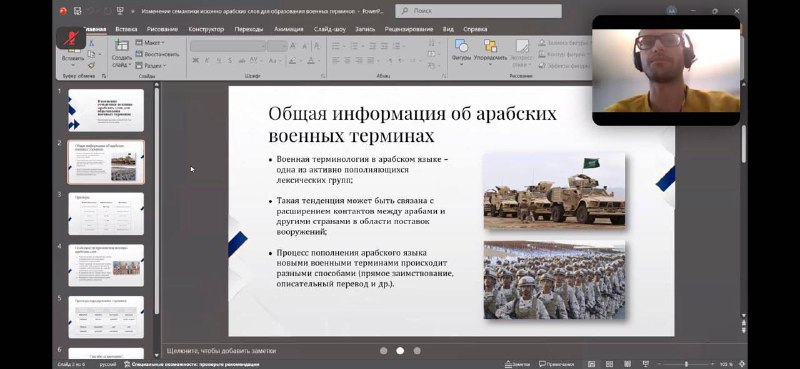The width and height of the screenshot is (800, 369).
Task: Open Экспресс-стили quick styles
Action: (x=521, y=53)
